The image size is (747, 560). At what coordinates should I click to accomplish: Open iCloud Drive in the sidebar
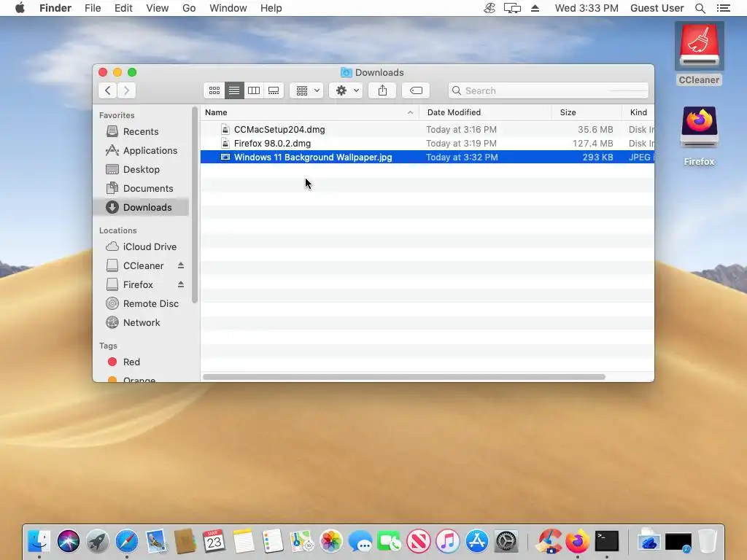141,246
